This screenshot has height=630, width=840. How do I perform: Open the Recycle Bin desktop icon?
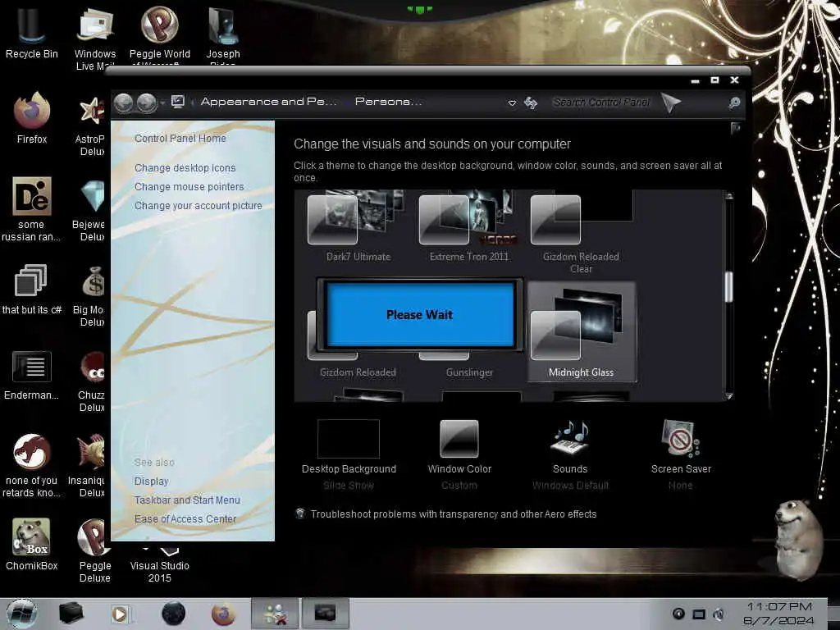point(32,32)
